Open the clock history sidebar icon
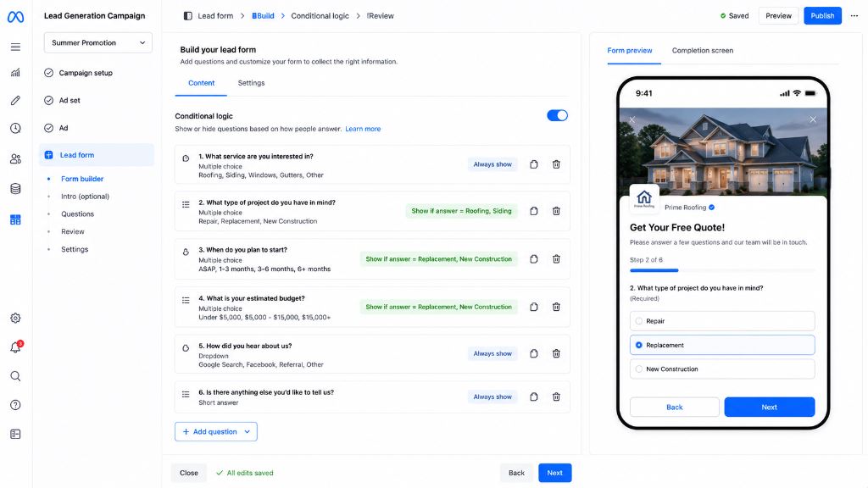 click(15, 129)
